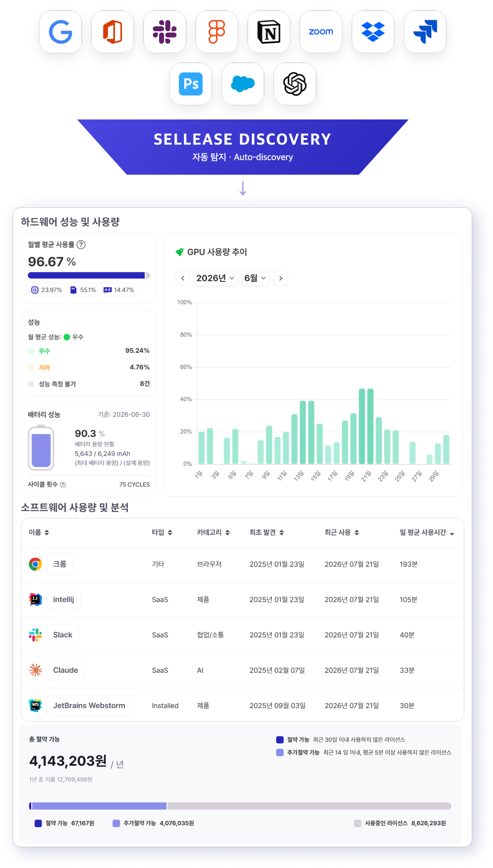493x868 pixels.
Task: Click the battery level graphic
Action: click(x=41, y=448)
